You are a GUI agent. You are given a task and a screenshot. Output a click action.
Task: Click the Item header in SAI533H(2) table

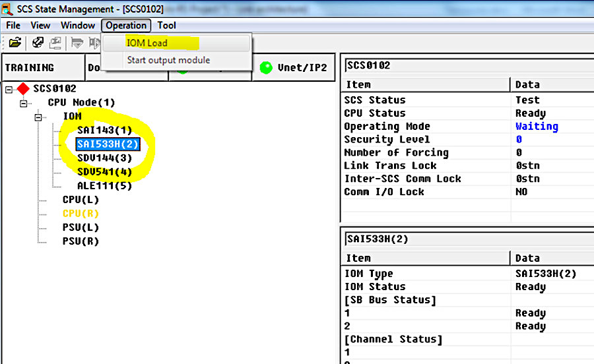click(x=426, y=258)
